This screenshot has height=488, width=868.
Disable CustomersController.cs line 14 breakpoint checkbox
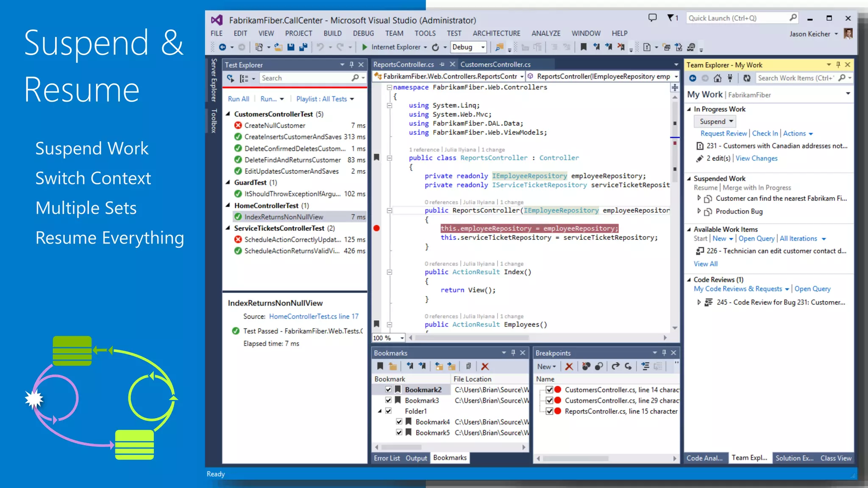(549, 389)
